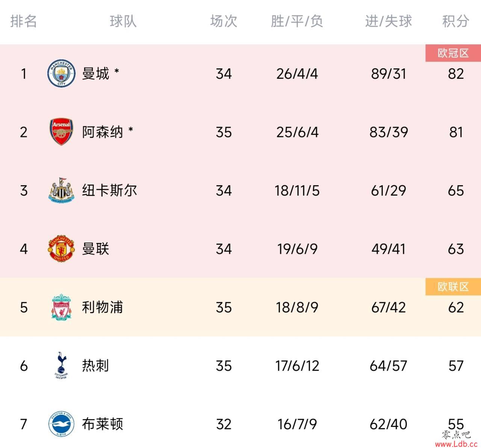Open the 阿森纳 team name link
Screen dimensions: 481x448
103,132
